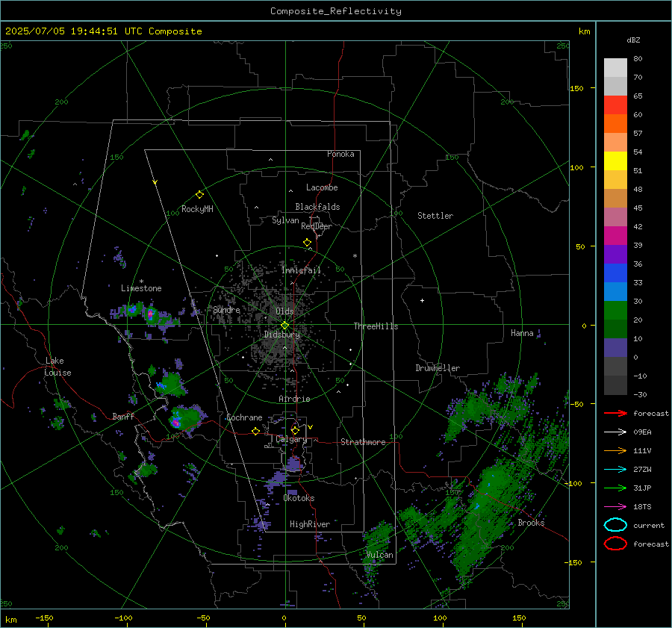Click the green 31JP arrow legend icon
The width and height of the screenshot is (672, 628).
tap(615, 488)
